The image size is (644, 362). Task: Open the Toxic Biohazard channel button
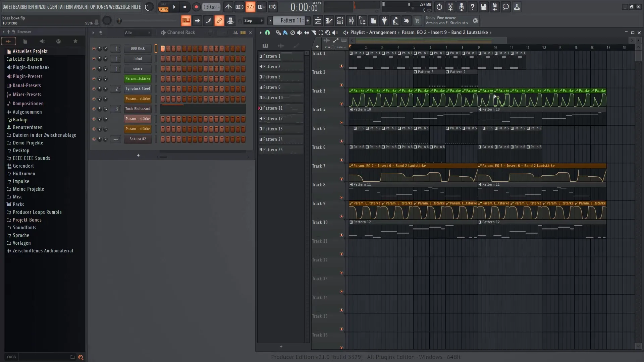(138, 109)
